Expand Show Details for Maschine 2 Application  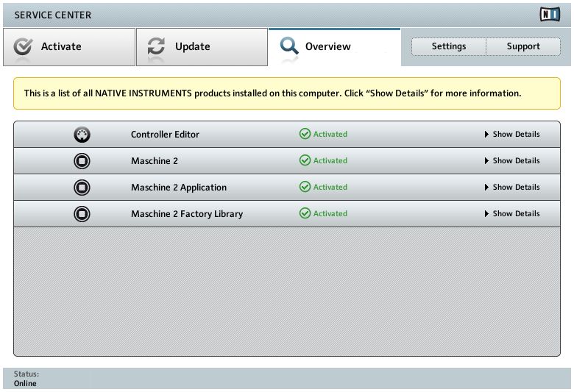[511, 187]
